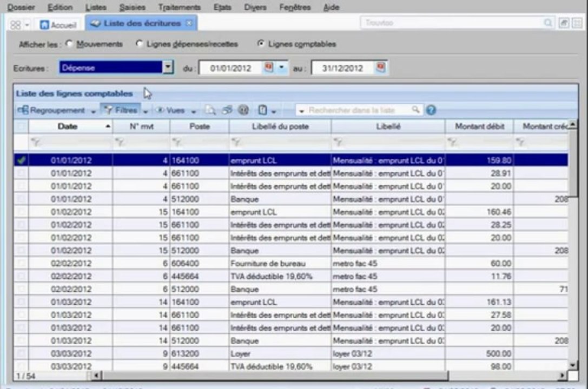Open help with the blue question mark
The height and width of the screenshot is (389, 588).
431,110
